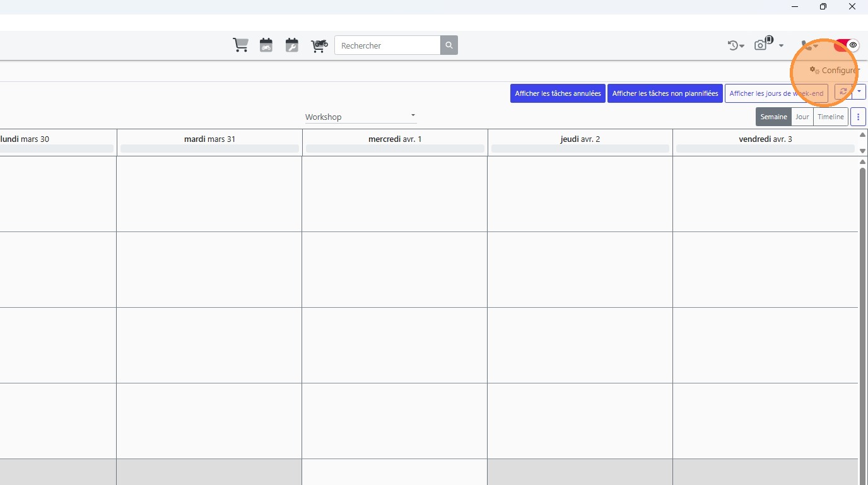Open the three-dot options menu
Viewport: 868px width, 485px height.
click(x=858, y=117)
